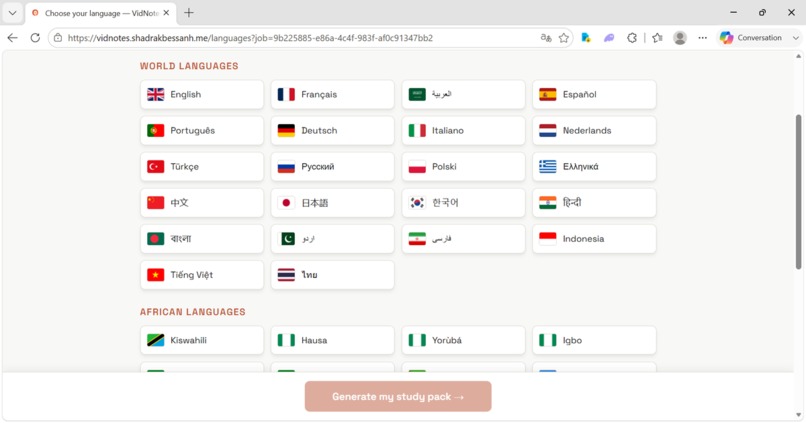Open the purple extension icon in toolbar
This screenshot has height=423, width=806.
(x=609, y=38)
